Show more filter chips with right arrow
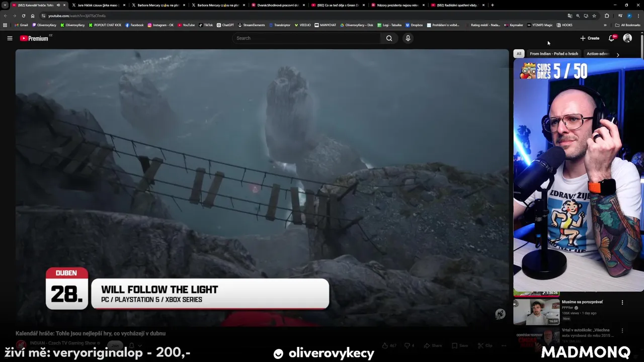The height and width of the screenshot is (362, 644). (618, 54)
